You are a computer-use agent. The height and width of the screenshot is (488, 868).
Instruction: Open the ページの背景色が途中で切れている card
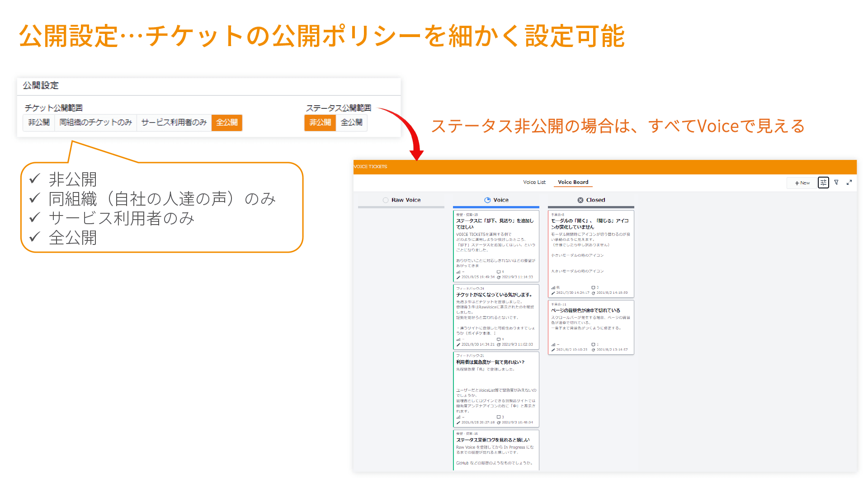click(585, 310)
